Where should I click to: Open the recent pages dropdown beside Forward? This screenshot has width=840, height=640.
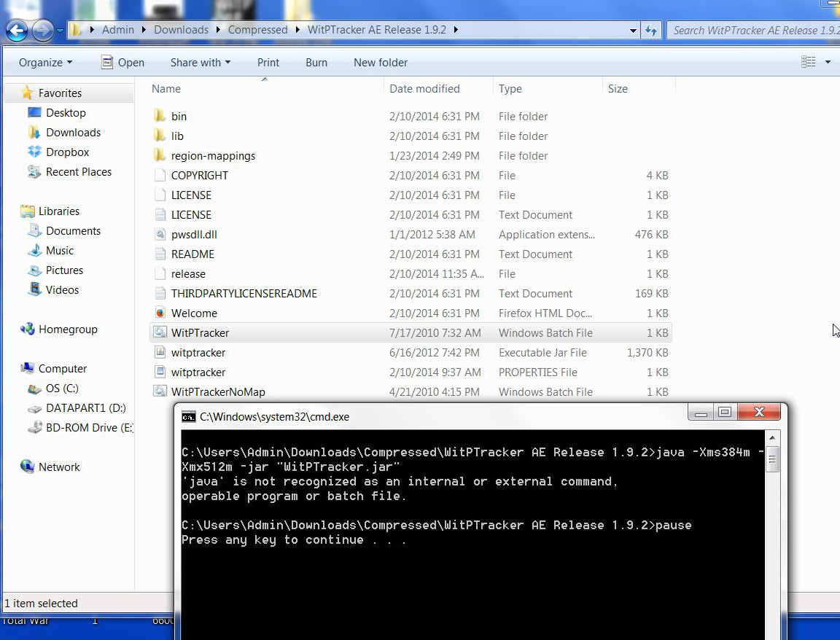tap(60, 31)
